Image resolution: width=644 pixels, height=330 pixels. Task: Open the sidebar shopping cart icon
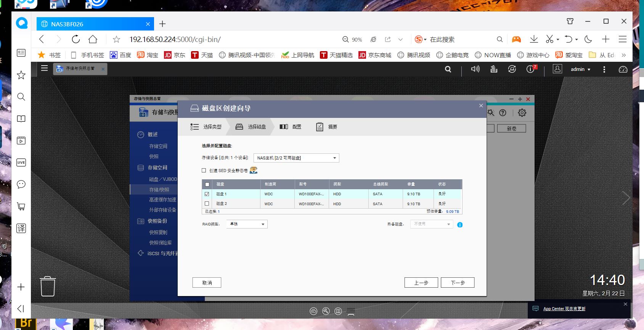point(21,206)
